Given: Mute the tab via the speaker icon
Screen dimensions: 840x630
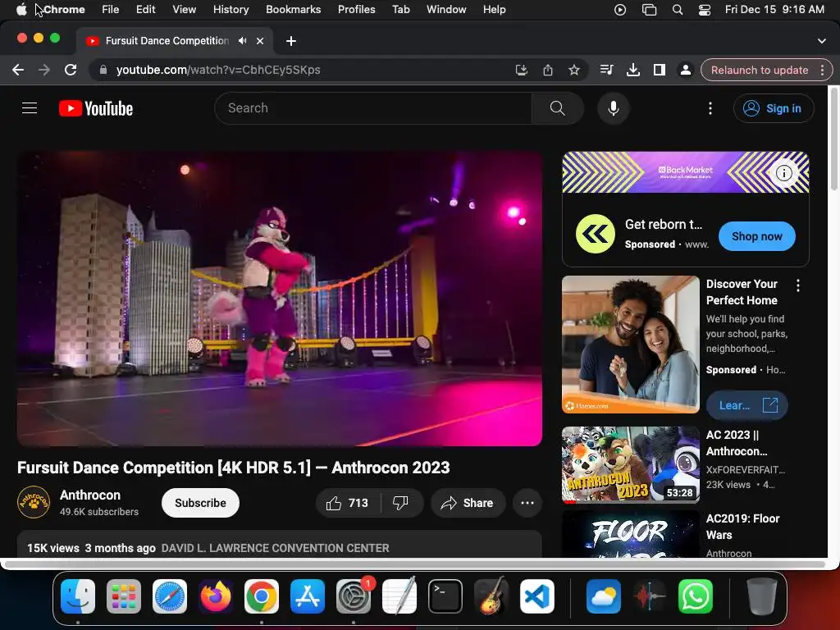Looking at the screenshot, I should pos(243,41).
